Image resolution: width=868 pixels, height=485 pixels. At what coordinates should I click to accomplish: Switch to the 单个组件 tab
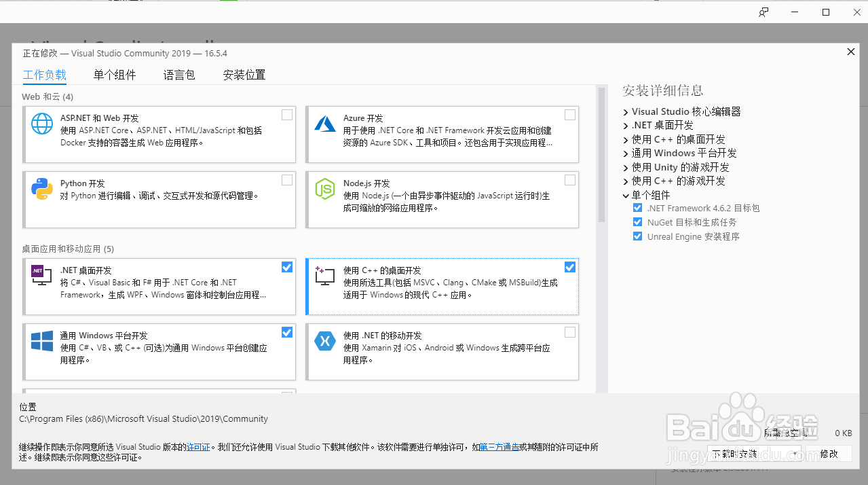click(115, 75)
